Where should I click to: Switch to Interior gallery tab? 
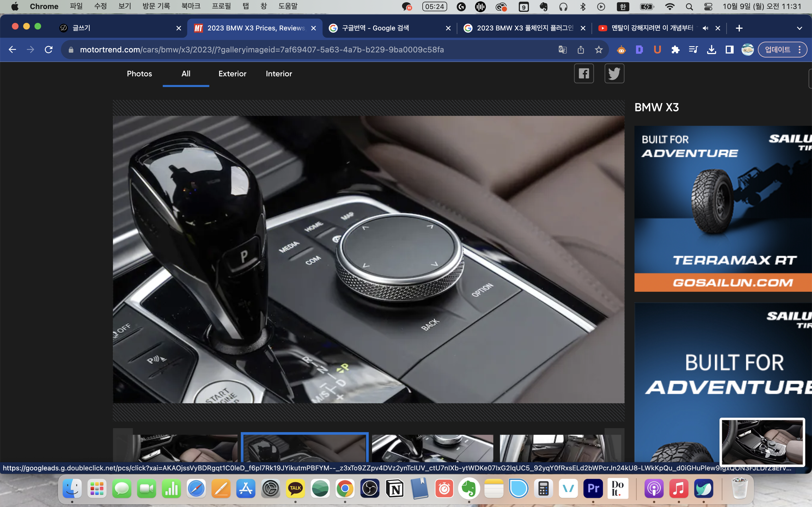pyautogui.click(x=279, y=74)
